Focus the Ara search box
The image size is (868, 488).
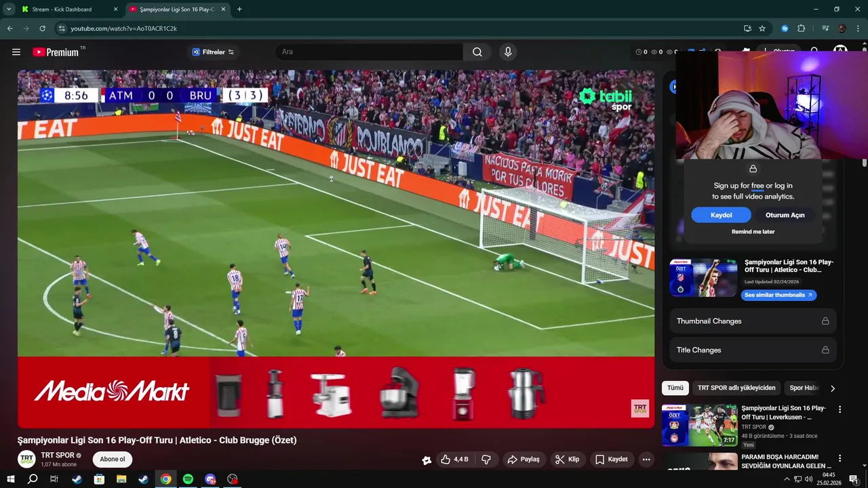[x=370, y=52]
